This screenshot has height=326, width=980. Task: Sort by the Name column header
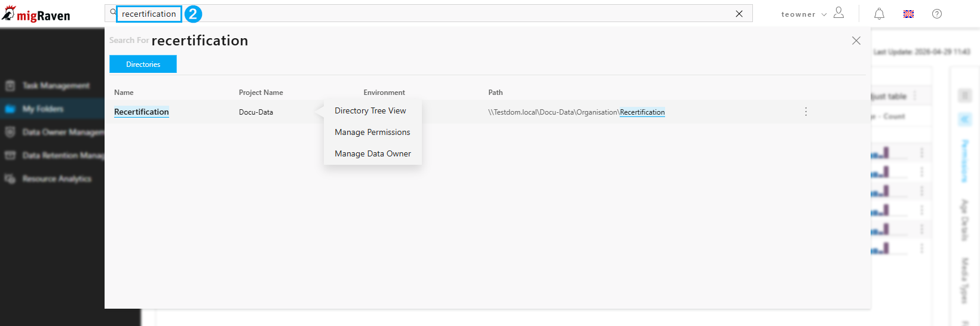124,93
